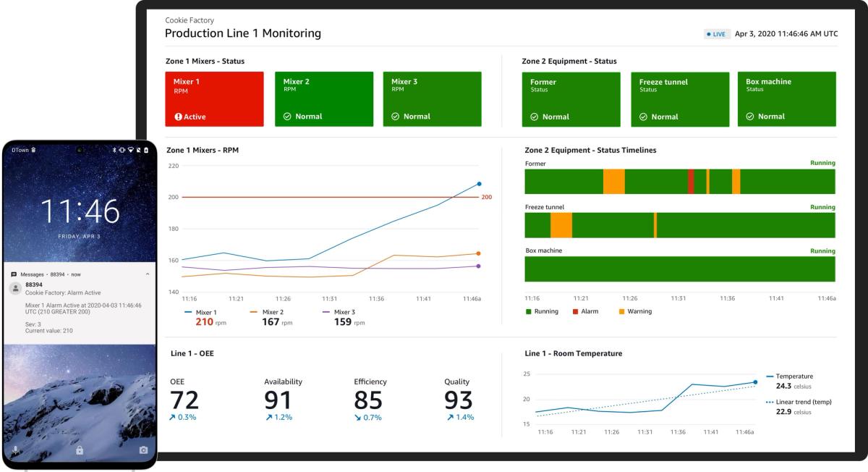The height and width of the screenshot is (472, 868).
Task: Tap the 11:46 clock on the phone
Action: 80,211
